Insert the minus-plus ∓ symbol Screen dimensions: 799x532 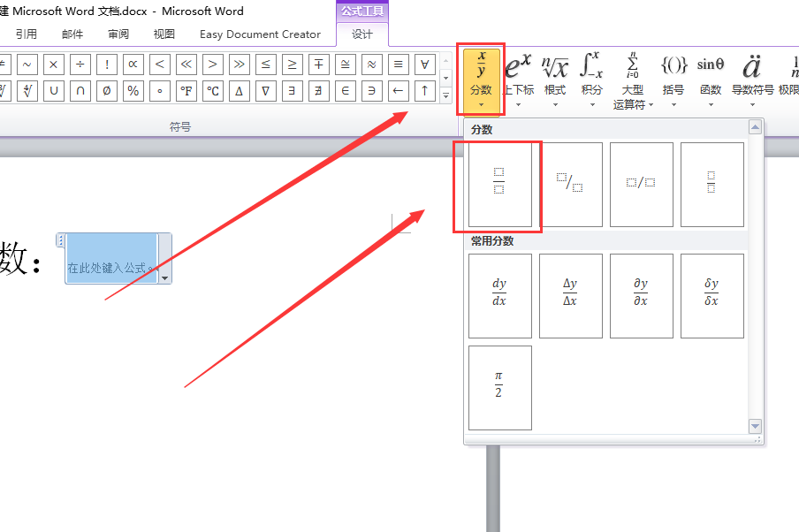click(x=318, y=65)
